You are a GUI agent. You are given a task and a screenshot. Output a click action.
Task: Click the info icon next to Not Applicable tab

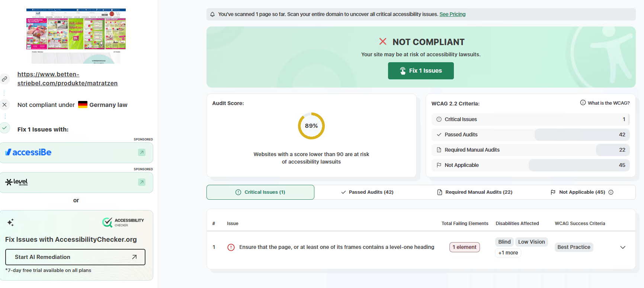[611, 192]
